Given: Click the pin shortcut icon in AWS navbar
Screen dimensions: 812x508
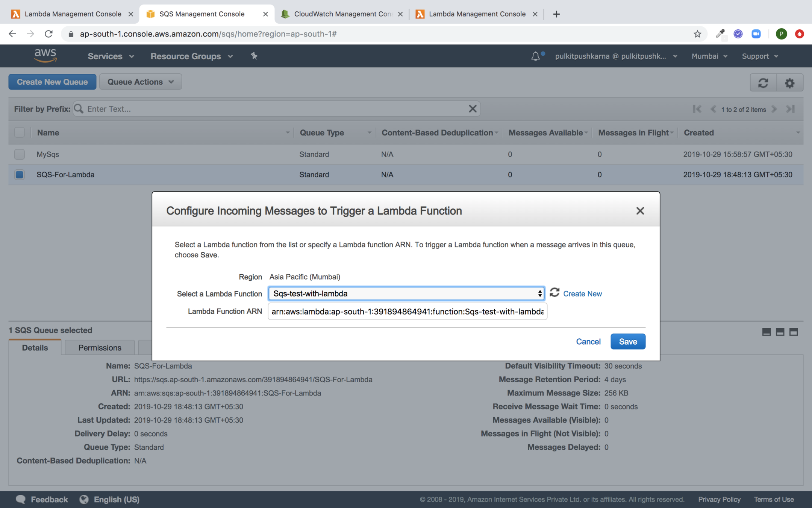Looking at the screenshot, I should (254, 56).
